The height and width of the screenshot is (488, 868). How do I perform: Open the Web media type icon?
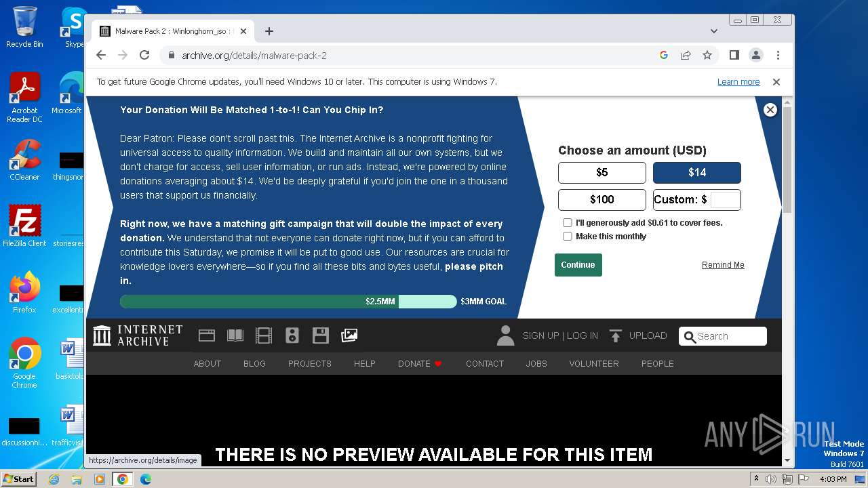(x=207, y=335)
